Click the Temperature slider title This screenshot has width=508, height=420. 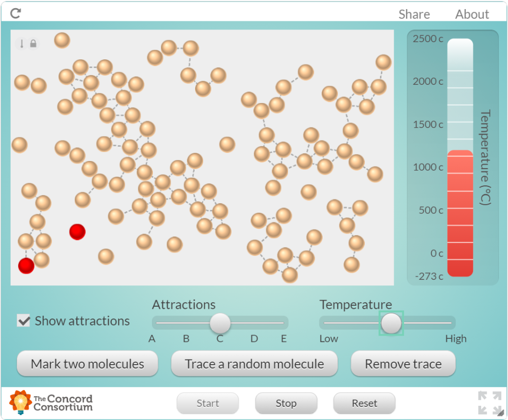pos(356,305)
